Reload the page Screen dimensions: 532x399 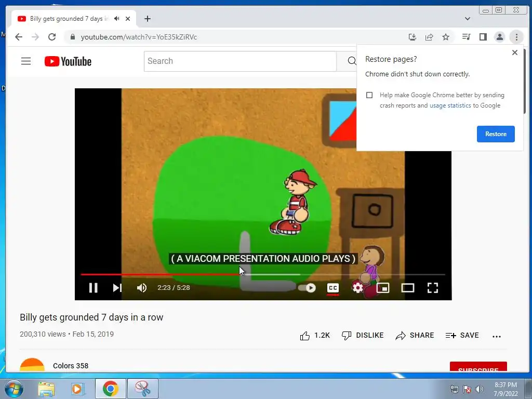[52, 37]
